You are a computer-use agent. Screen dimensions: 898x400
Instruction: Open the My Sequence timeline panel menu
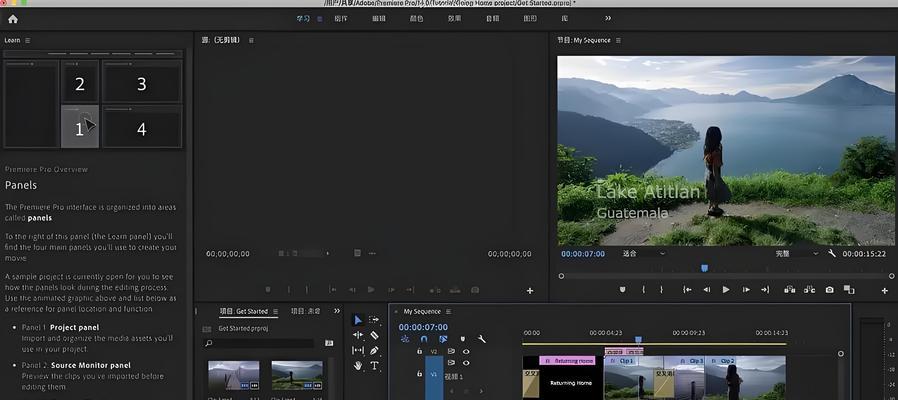coord(448,311)
